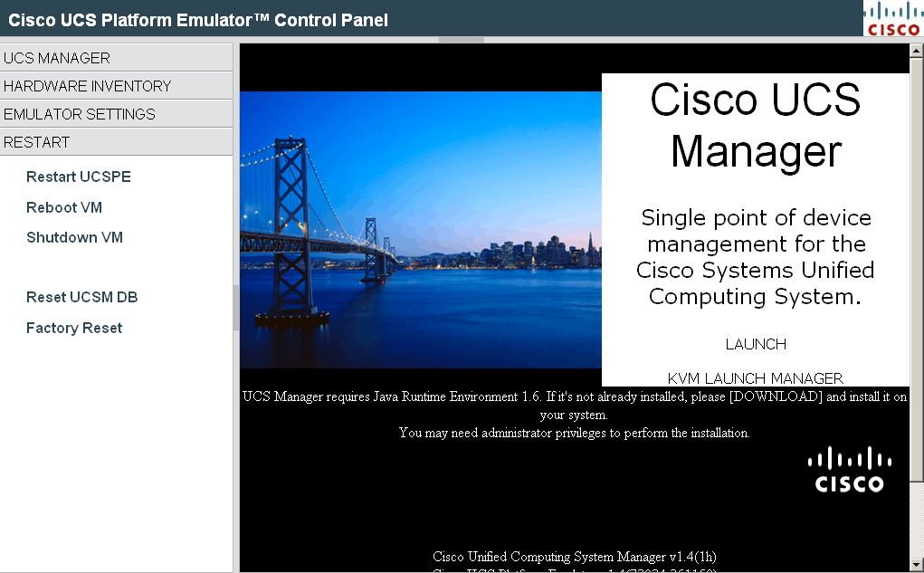Select Reboot VM option
This screenshot has height=573, width=924.
[64, 207]
